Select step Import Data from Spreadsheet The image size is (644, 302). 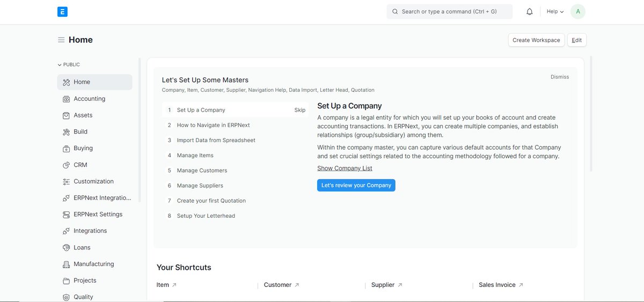235,140
